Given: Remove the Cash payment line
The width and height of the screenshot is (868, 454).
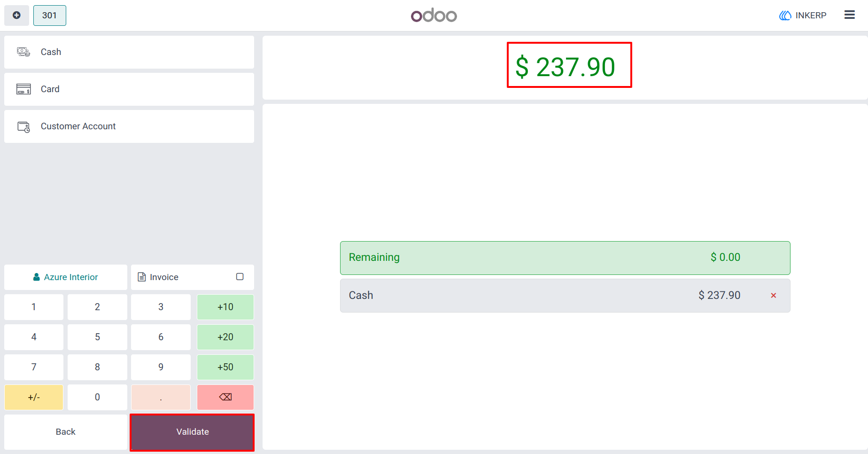Looking at the screenshot, I should [x=773, y=296].
